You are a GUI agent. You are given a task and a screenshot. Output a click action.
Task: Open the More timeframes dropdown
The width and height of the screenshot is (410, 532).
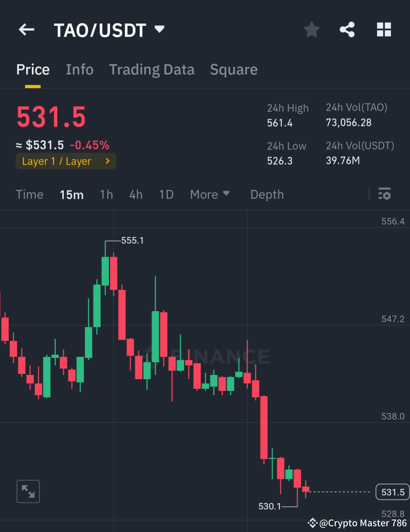pyautogui.click(x=210, y=194)
